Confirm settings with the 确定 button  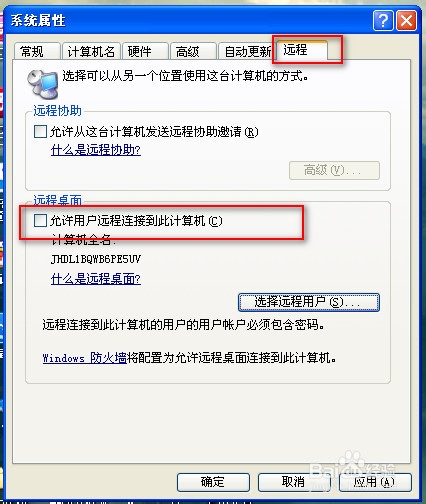click(213, 482)
